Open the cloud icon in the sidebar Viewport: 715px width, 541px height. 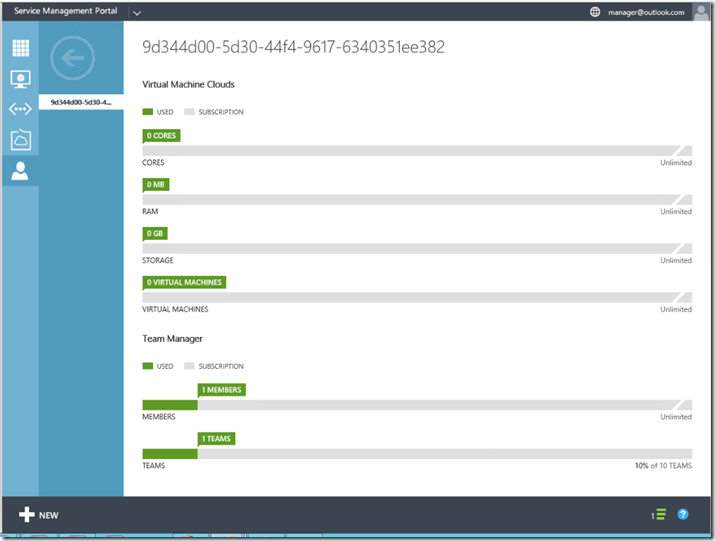click(20, 140)
